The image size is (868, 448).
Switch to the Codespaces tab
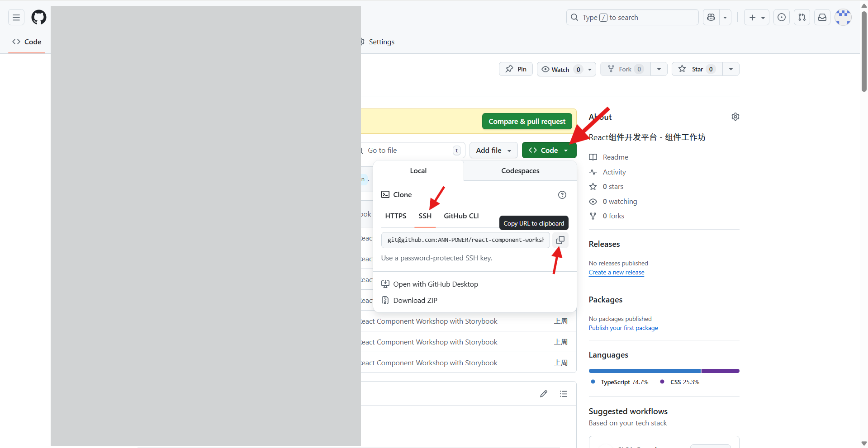[520, 170]
